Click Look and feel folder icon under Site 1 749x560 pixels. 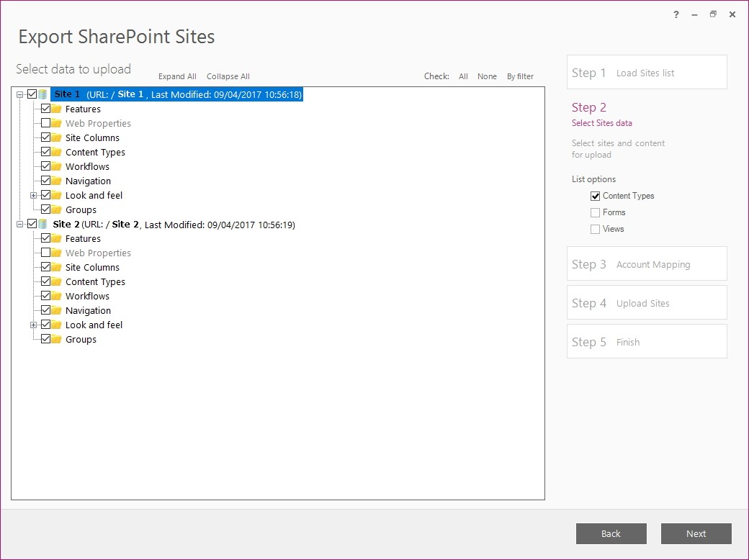pos(56,195)
